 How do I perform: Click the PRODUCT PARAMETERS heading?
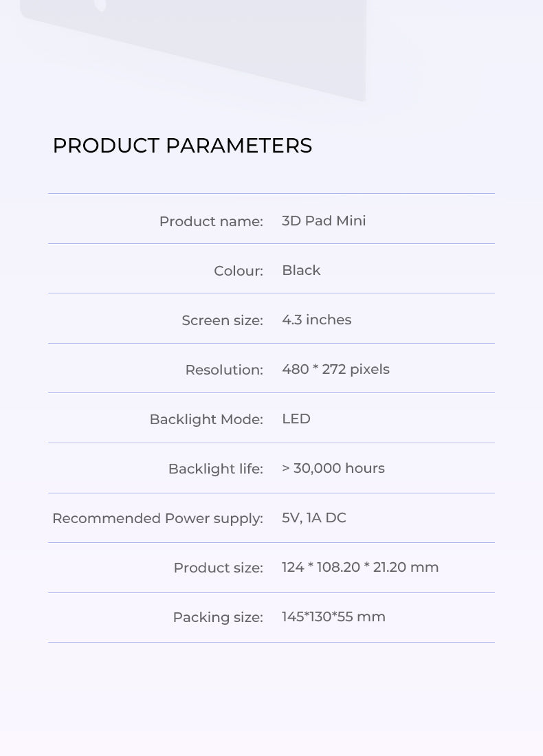[182, 146]
